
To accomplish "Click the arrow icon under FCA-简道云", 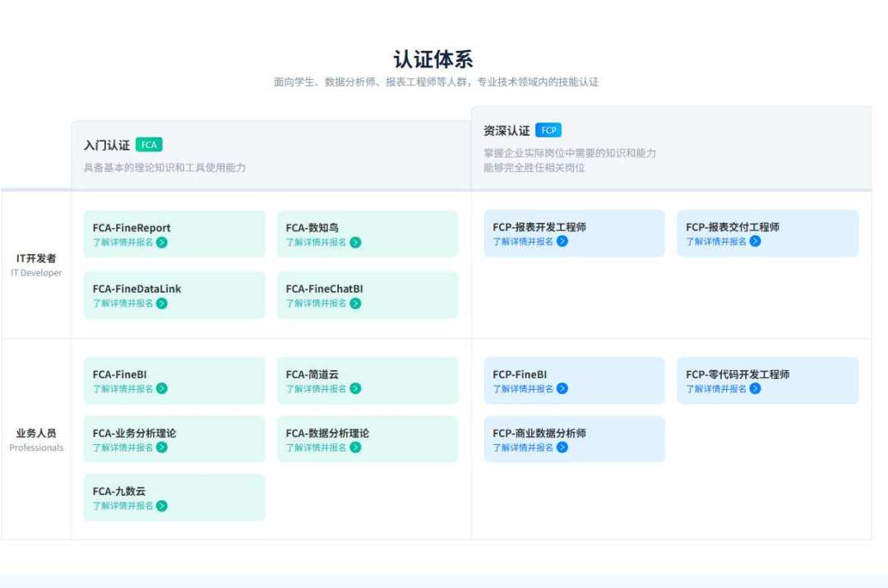I will pyautogui.click(x=355, y=389).
